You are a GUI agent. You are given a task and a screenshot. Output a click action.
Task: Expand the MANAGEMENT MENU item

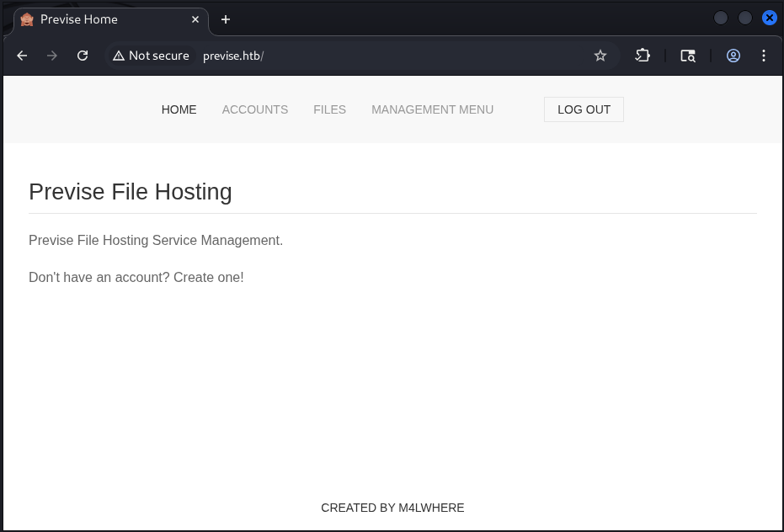[x=432, y=109]
